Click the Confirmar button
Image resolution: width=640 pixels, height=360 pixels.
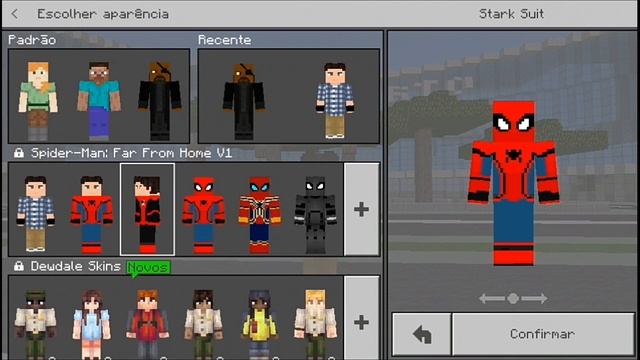[x=543, y=334]
